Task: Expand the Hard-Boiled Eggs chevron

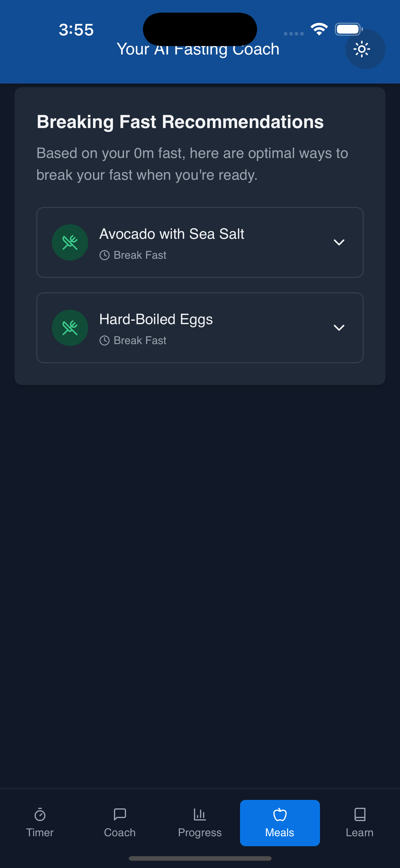Action: coord(338,327)
